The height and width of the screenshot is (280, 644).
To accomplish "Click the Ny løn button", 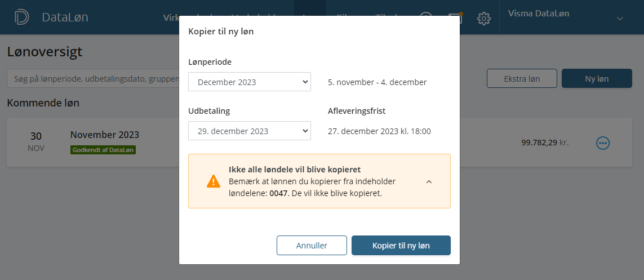I will point(597,78).
